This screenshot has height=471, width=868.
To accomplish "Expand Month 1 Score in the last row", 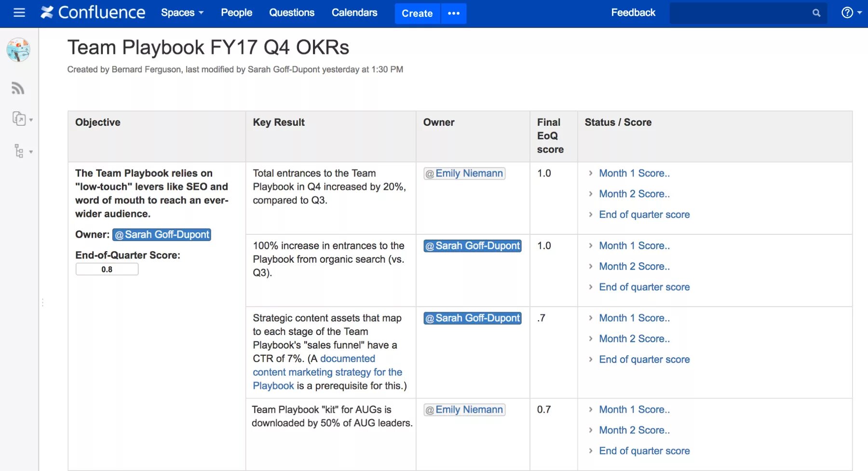I will point(634,409).
